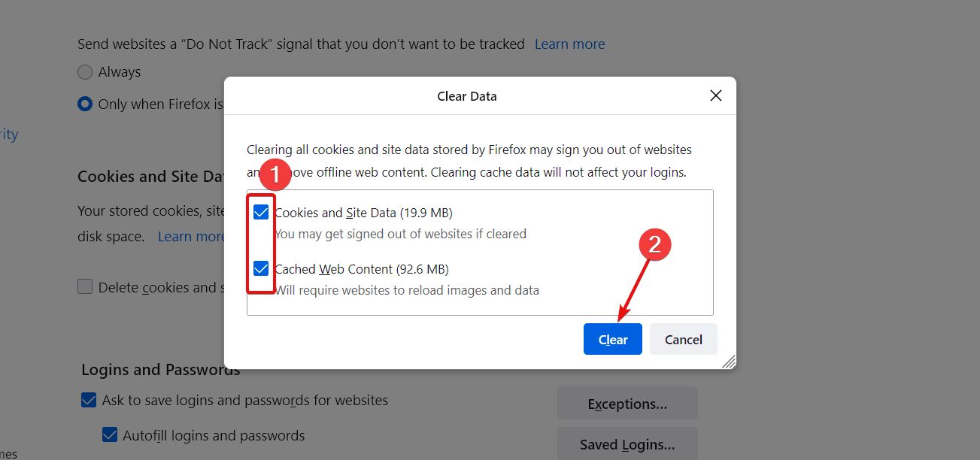Select the Always radio button

(x=85, y=72)
